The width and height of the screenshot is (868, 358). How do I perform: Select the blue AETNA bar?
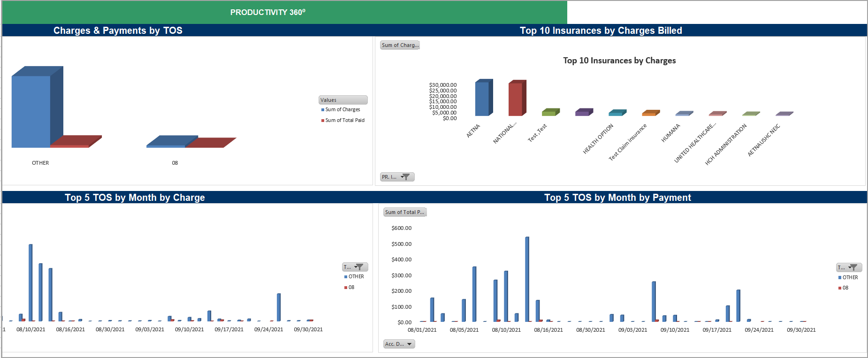(482, 99)
